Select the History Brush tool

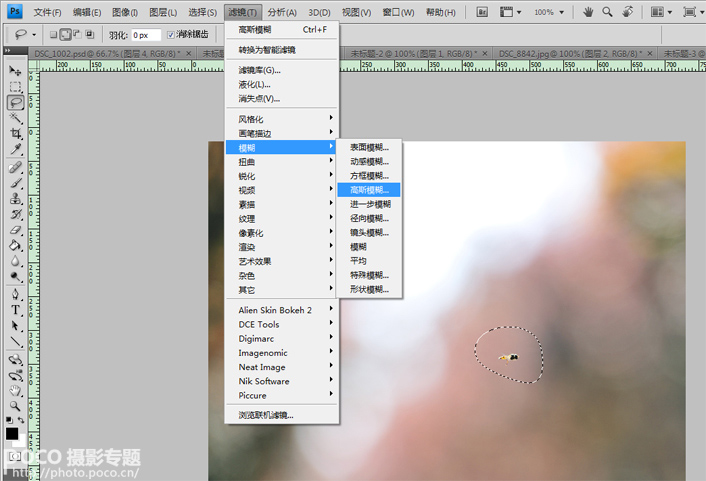(15, 214)
